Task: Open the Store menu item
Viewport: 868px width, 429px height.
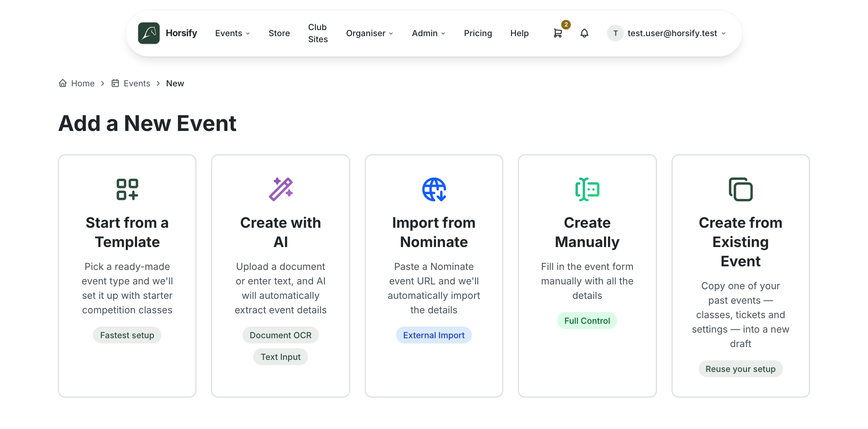Action: point(279,33)
